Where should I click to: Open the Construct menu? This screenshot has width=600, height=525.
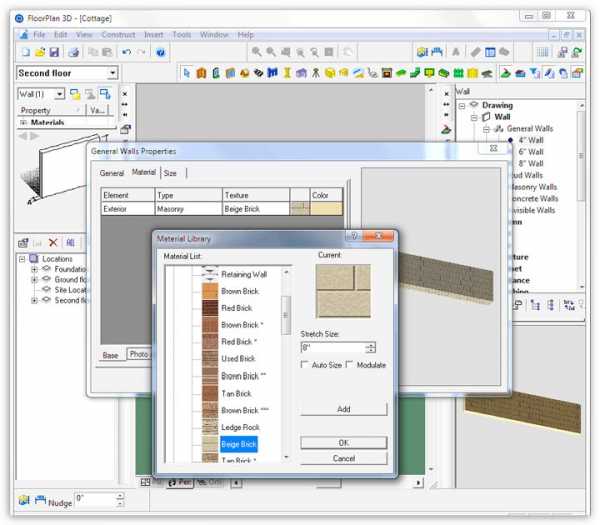(118, 35)
